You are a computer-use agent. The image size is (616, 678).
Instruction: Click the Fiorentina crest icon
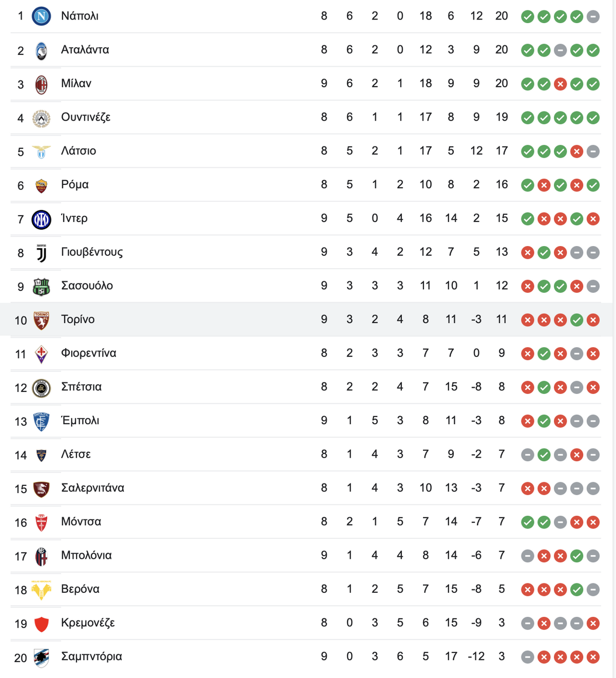pyautogui.click(x=41, y=354)
